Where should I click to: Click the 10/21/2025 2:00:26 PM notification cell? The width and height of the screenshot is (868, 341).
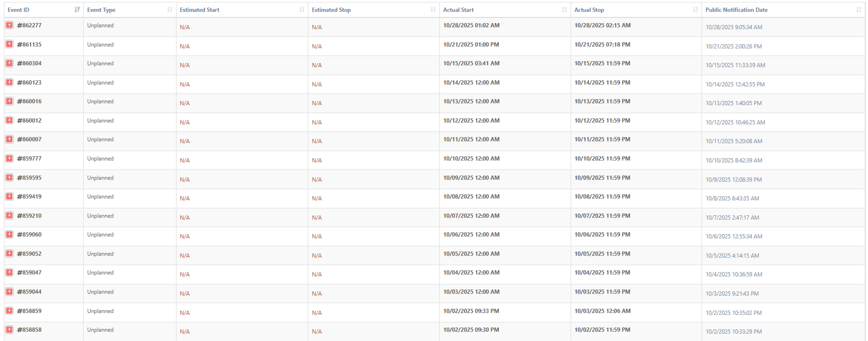(734, 46)
